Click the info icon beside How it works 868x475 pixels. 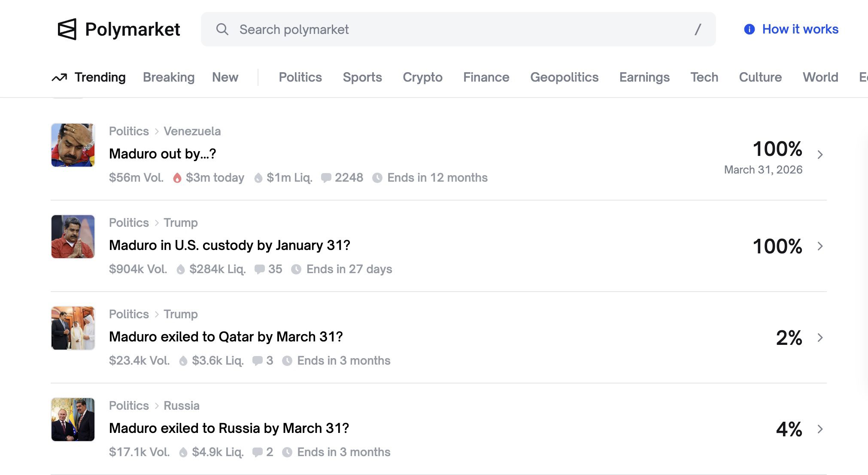[749, 29]
